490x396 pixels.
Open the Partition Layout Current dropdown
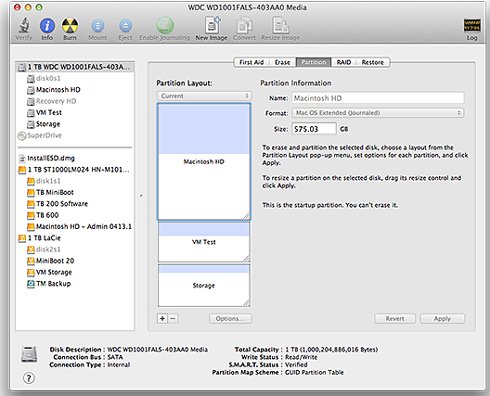pyautogui.click(x=204, y=96)
